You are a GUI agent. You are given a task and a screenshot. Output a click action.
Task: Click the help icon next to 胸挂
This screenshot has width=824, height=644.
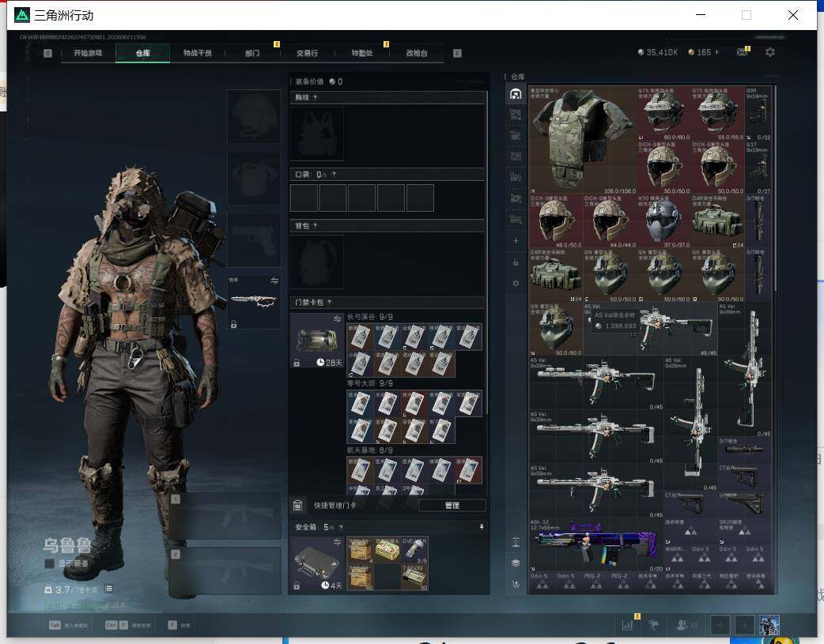(x=315, y=98)
